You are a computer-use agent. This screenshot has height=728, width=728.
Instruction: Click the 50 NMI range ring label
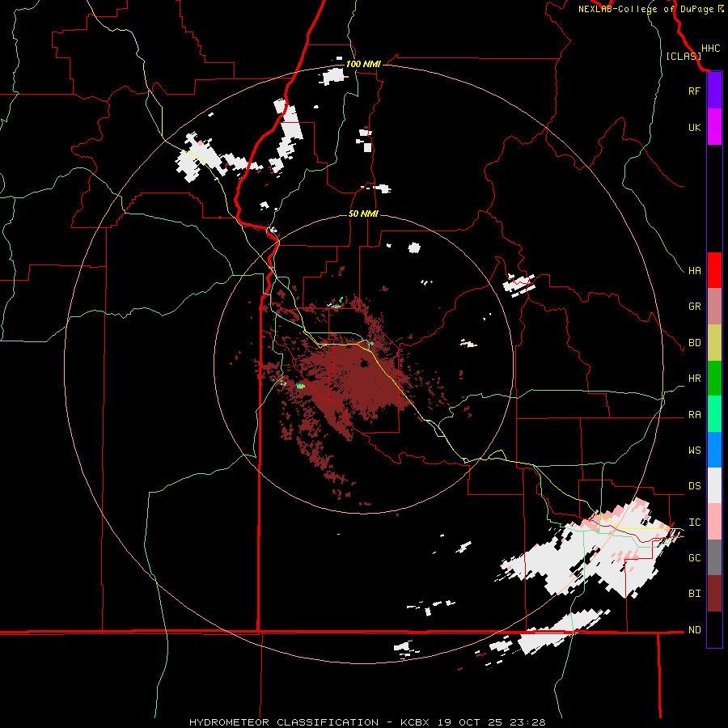pos(363,214)
